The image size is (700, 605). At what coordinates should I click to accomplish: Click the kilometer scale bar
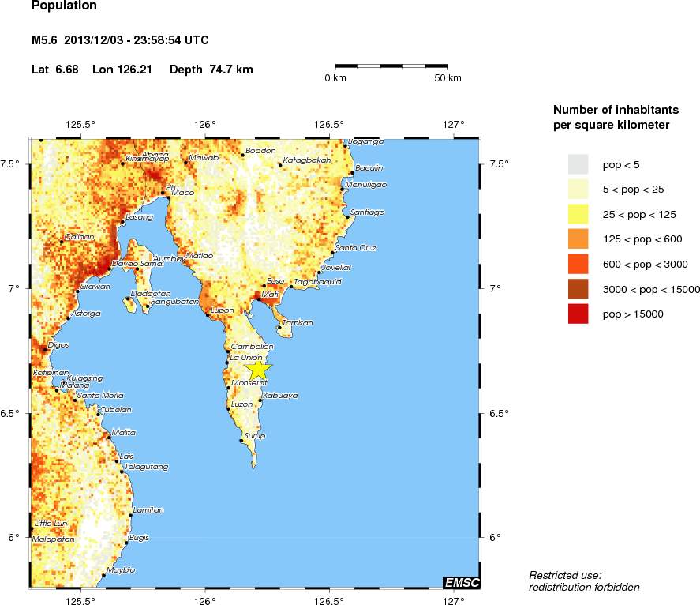coord(391,66)
